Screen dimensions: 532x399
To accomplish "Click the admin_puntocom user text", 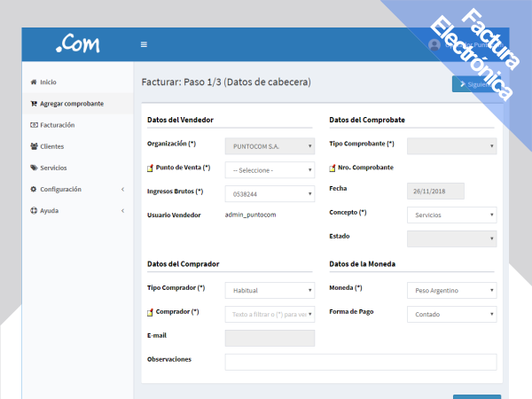I will coord(250,215).
